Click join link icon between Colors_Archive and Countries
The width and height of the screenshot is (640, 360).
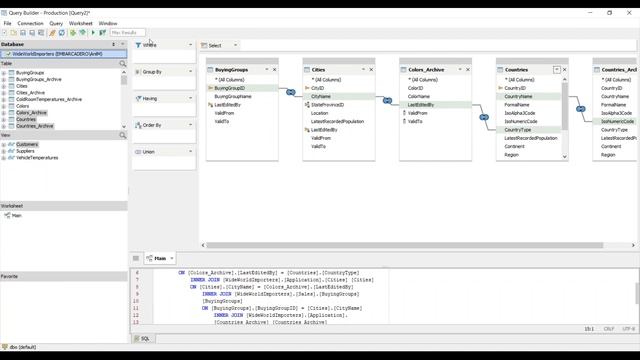pos(484,117)
